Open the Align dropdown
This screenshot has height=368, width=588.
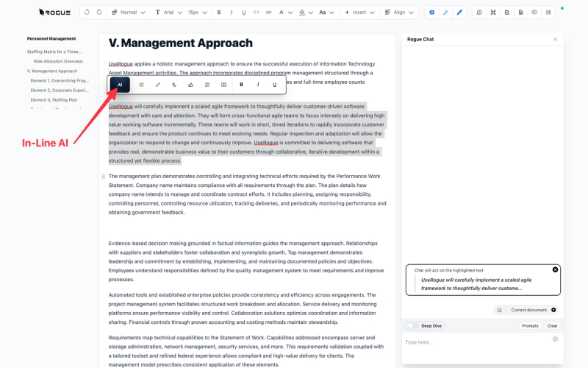pos(399,13)
